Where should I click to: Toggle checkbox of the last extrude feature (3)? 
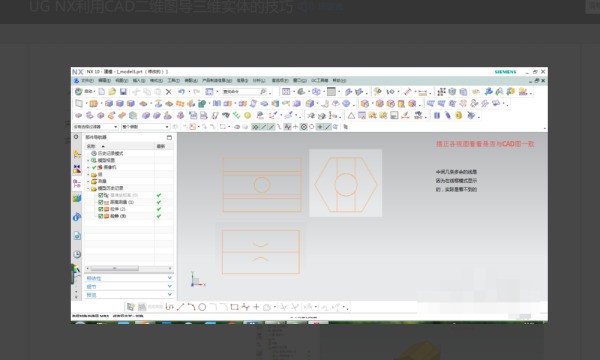point(101,216)
